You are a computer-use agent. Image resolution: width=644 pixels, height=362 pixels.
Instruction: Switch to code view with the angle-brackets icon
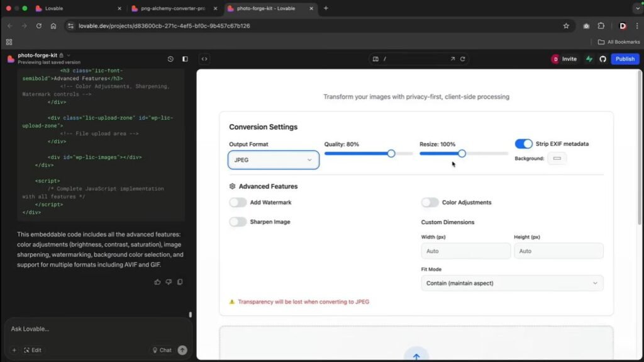pyautogui.click(x=204, y=59)
